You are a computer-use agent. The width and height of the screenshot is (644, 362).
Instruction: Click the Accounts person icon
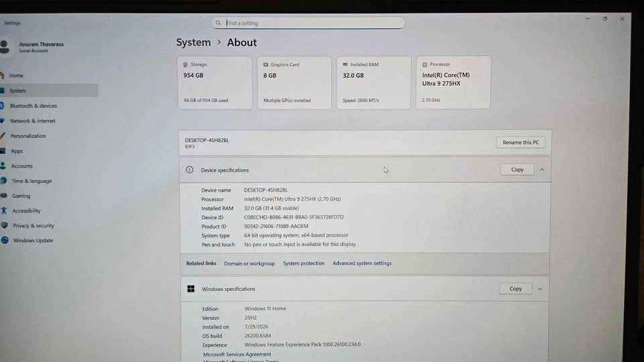[x=3, y=166]
